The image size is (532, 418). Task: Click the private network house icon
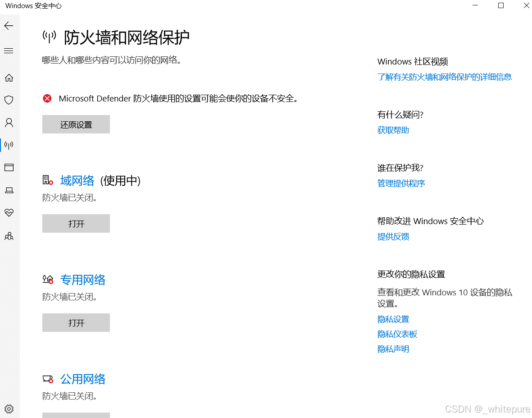[48, 280]
